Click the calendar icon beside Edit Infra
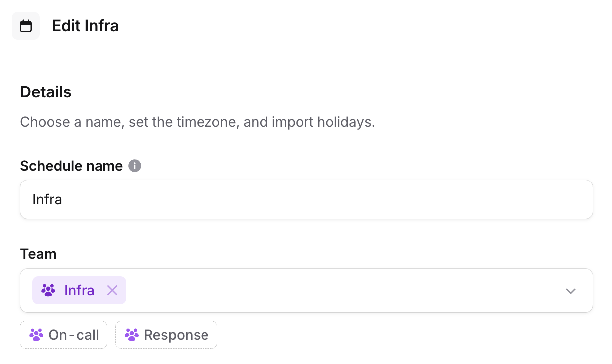This screenshot has width=612, height=364. click(x=26, y=26)
